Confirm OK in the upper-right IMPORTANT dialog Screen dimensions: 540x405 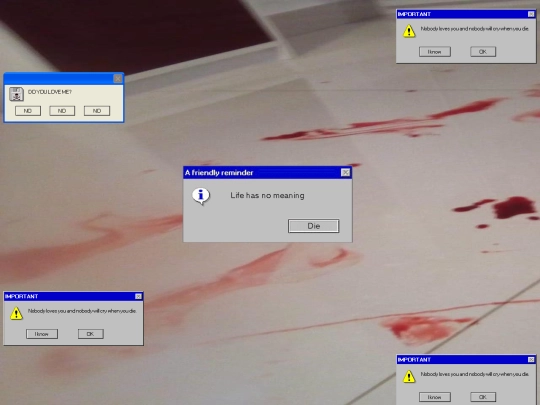(483, 52)
